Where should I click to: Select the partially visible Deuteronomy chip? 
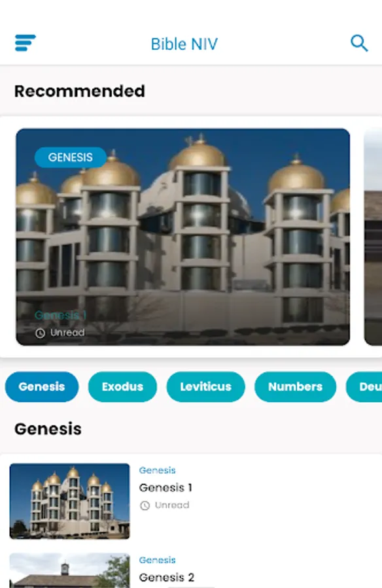coord(364,387)
